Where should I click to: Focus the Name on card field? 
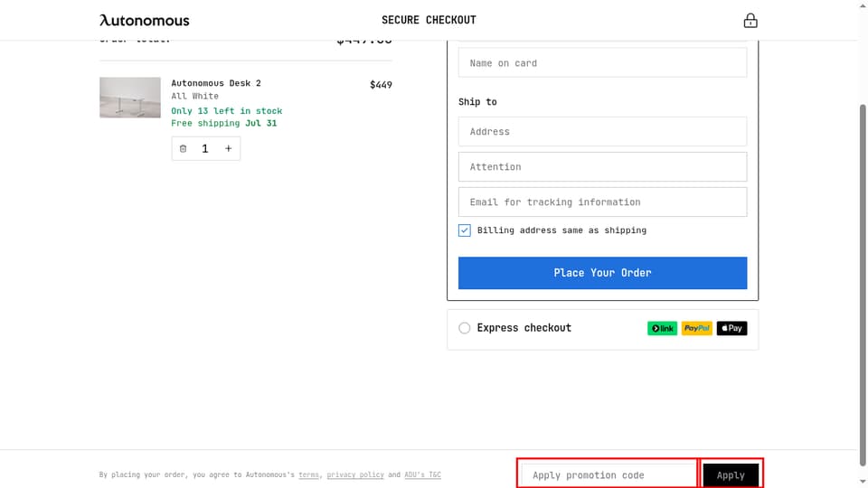tap(602, 62)
